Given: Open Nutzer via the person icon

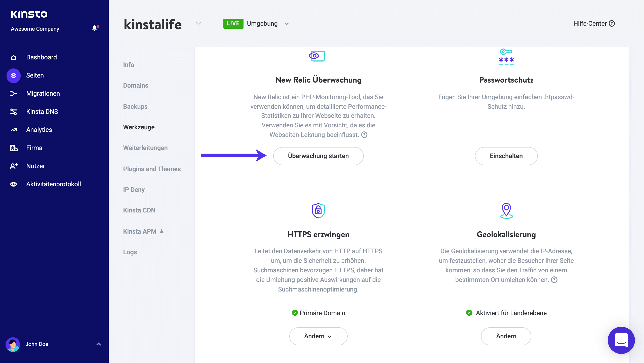Looking at the screenshot, I should point(13,166).
